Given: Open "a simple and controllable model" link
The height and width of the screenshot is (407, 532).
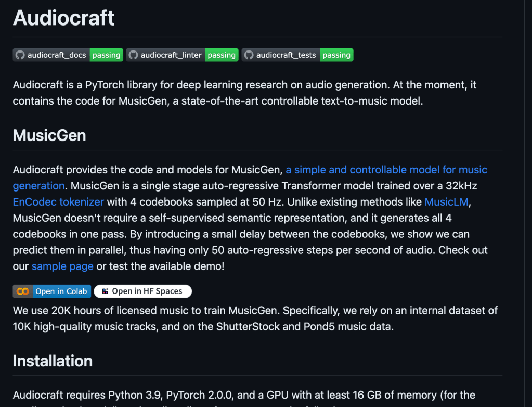Looking at the screenshot, I should pos(386,170).
